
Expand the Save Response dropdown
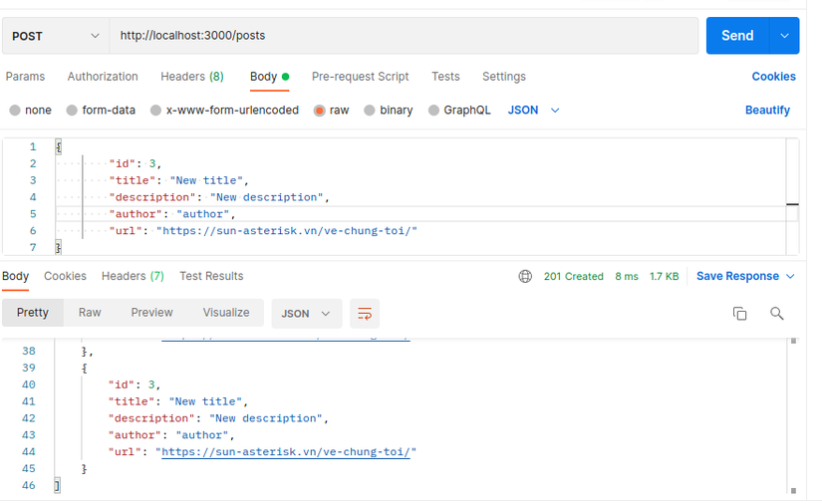point(745,277)
